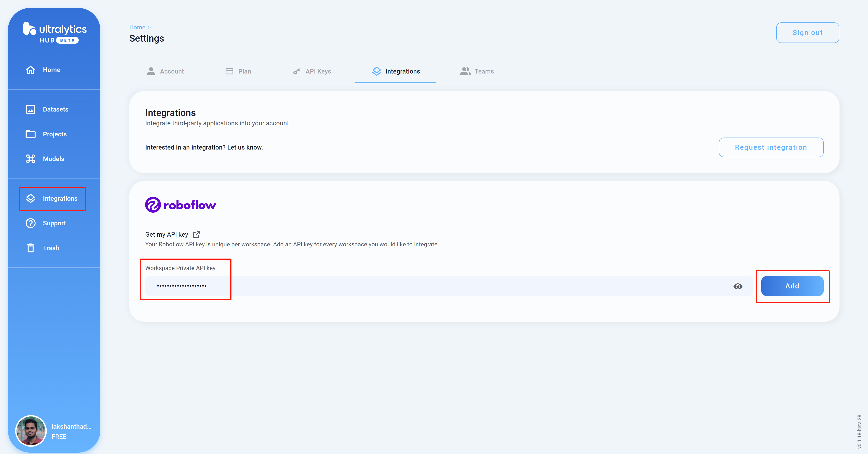Click the Home house icon in sidebar
This screenshot has height=454, width=868.
coord(30,70)
